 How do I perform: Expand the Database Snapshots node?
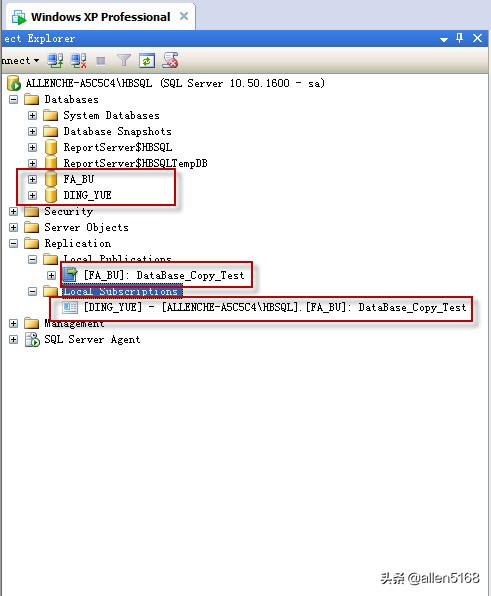(33, 132)
